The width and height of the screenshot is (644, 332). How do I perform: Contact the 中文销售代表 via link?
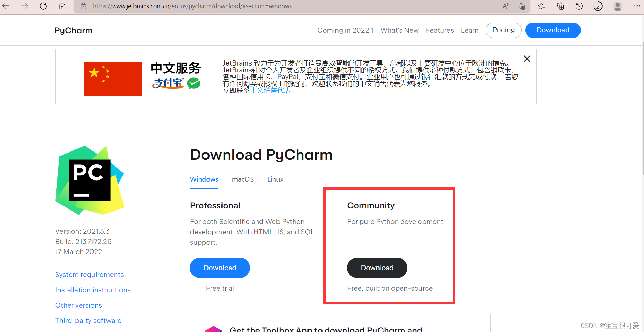point(271,90)
